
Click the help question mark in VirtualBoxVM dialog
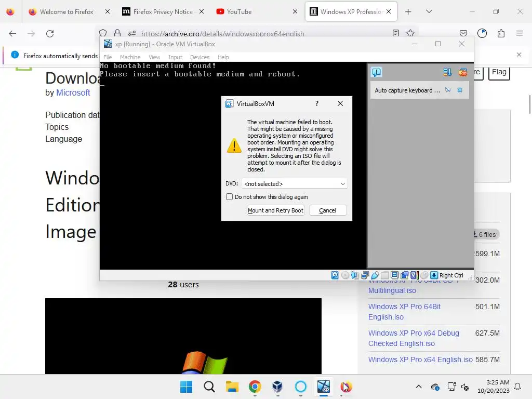click(x=317, y=103)
